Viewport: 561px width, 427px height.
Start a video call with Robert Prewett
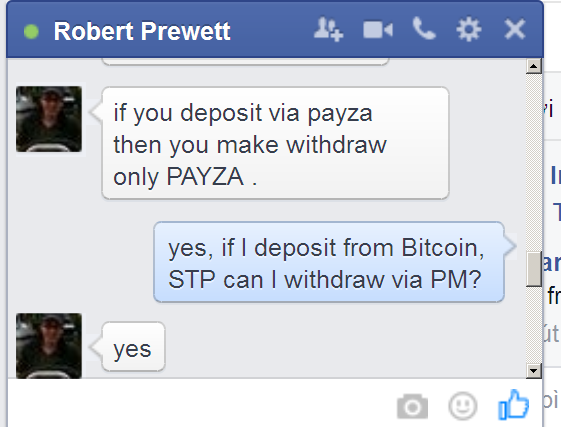pos(378,30)
